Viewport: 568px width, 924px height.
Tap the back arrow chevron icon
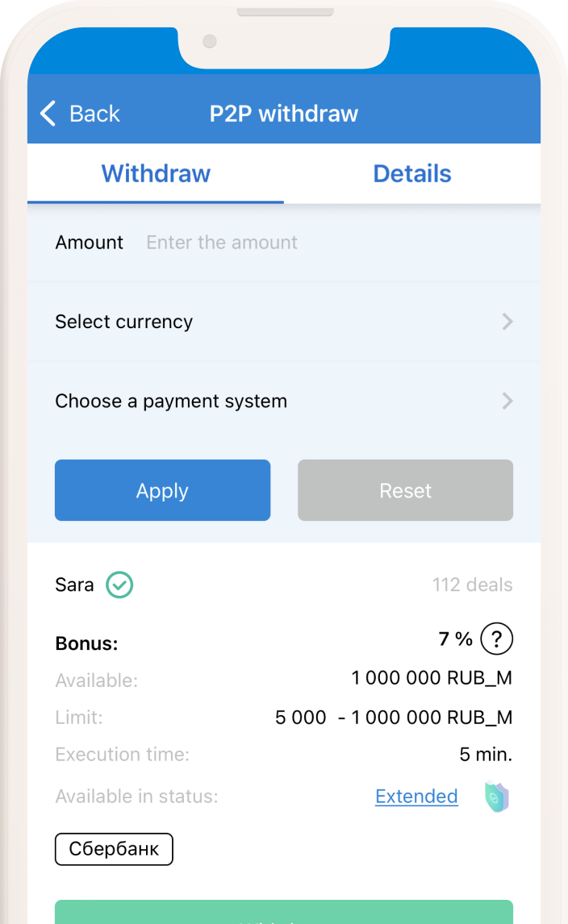point(48,114)
